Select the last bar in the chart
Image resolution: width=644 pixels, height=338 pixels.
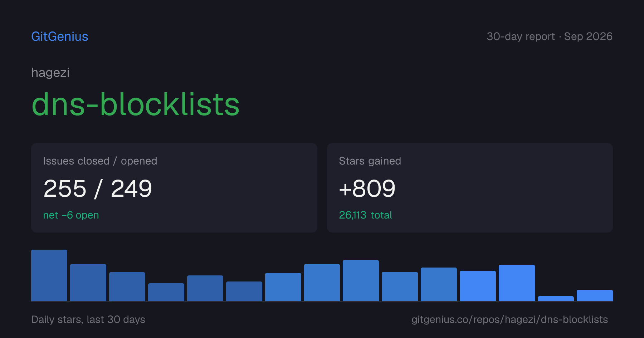pos(595,295)
